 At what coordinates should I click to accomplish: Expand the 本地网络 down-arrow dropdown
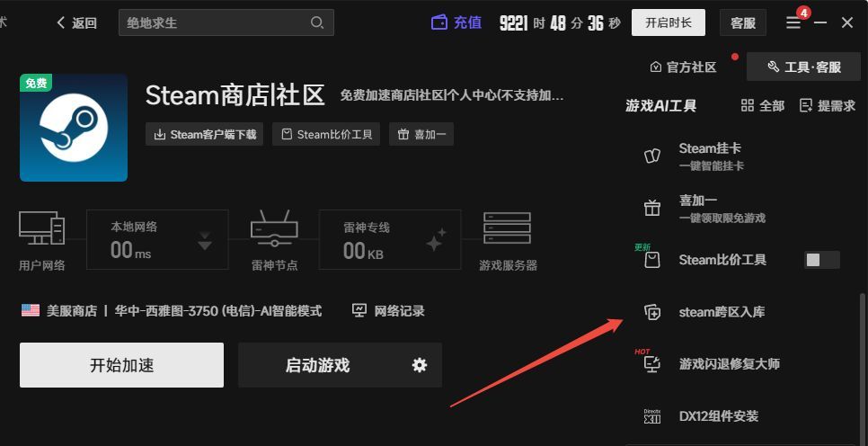click(x=205, y=241)
